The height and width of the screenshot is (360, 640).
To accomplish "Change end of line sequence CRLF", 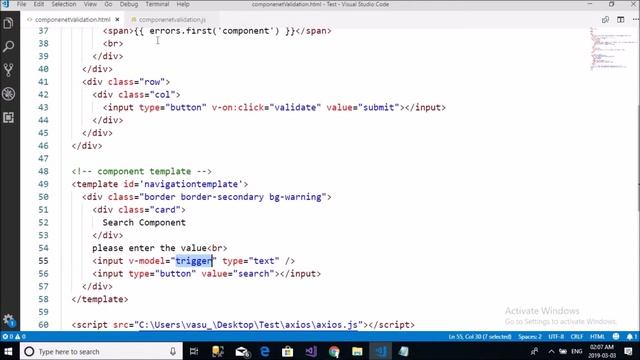I will 577,337.
